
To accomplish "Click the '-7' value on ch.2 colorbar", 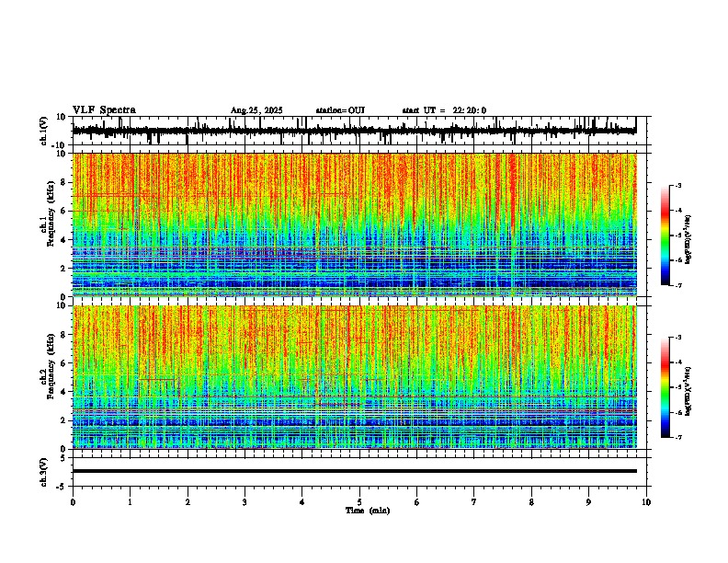I will [677, 437].
